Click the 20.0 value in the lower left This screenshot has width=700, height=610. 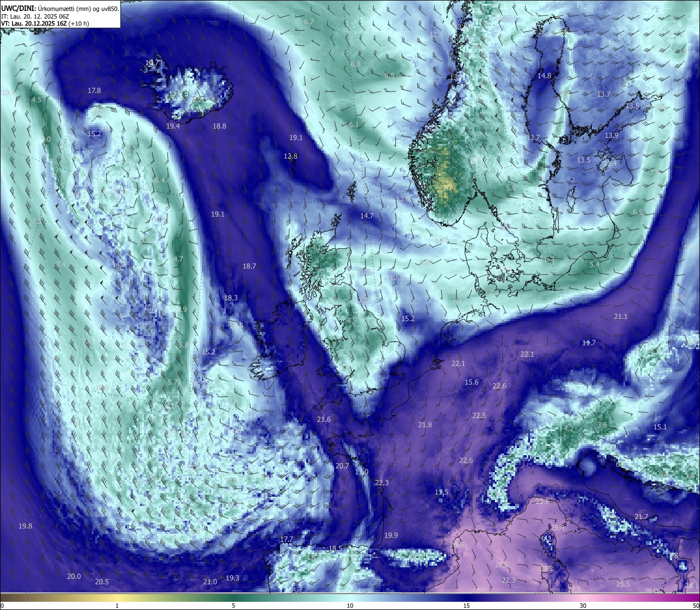click(x=74, y=576)
